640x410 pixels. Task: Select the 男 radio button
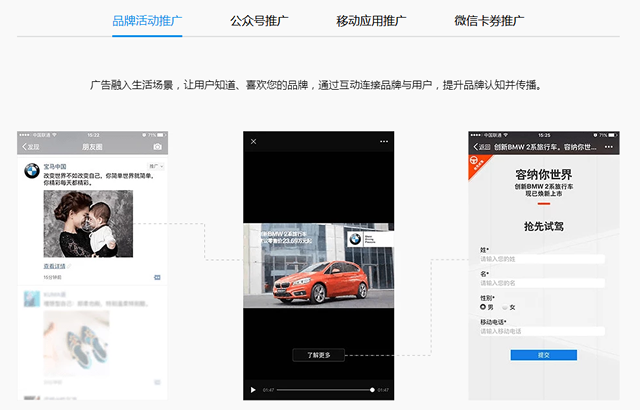[484, 307]
